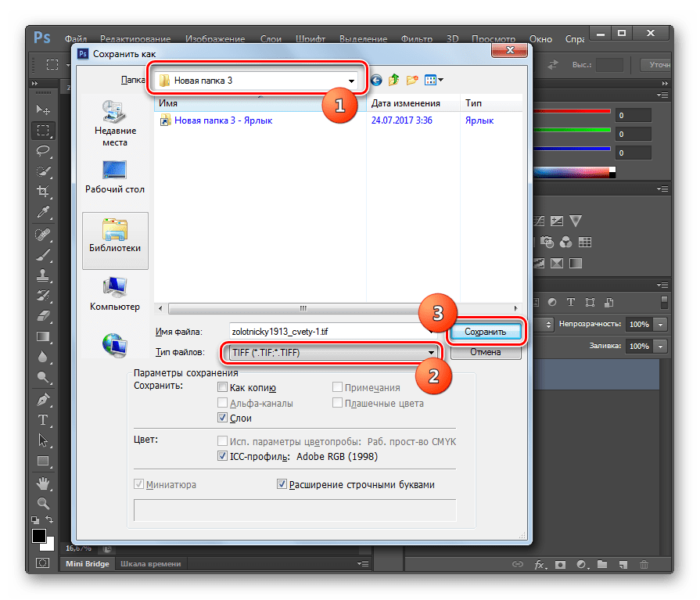This screenshot has width=700, height=600.
Task: Select the Zoom tool
Action: pos(43,504)
